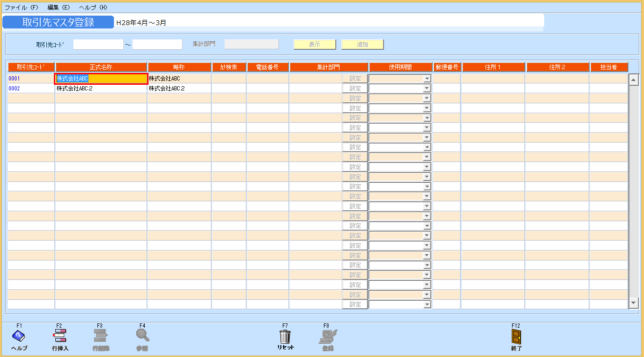Click the F8 register icon
Viewport: 644px width, 357px height.
click(327, 336)
